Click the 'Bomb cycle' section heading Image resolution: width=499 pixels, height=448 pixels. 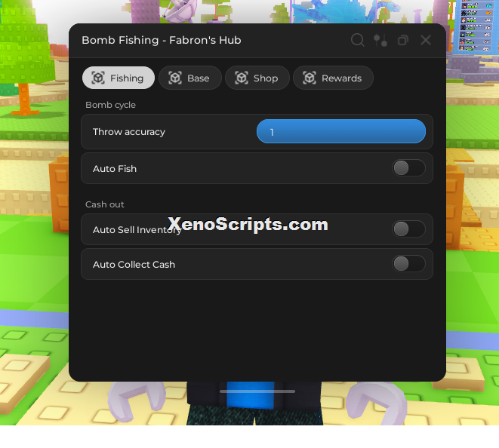coord(110,105)
